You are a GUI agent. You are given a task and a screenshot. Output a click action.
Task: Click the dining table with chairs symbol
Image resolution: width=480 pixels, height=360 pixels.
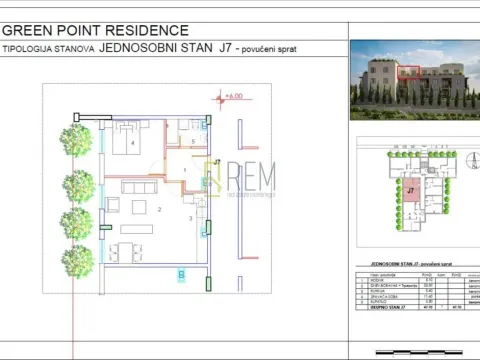pyautogui.click(x=126, y=252)
